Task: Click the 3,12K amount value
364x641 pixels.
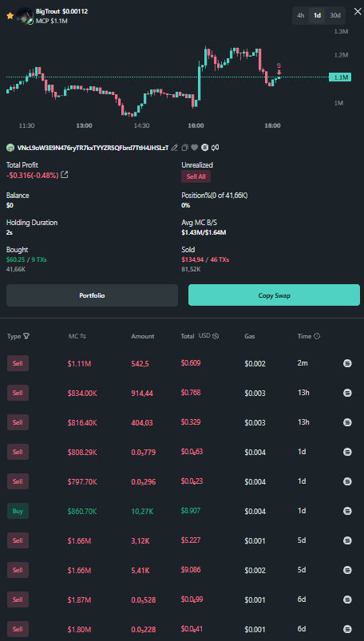Action: (x=140, y=540)
